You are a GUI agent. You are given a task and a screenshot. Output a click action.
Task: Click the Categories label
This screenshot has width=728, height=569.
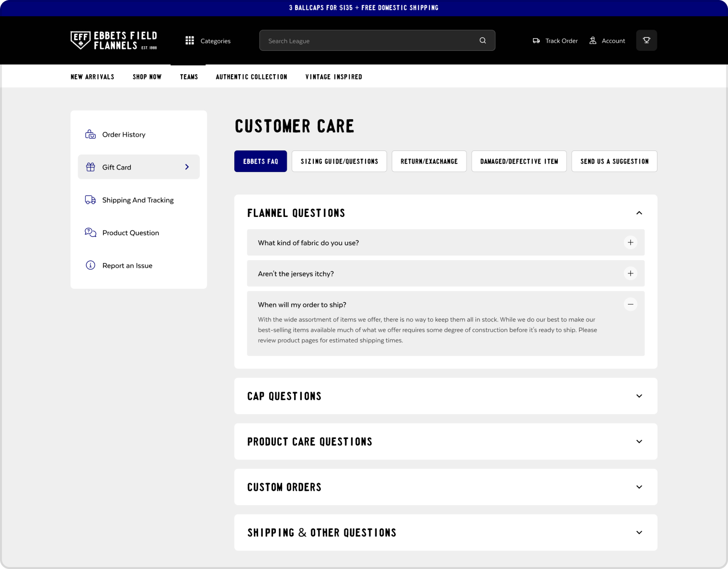(x=216, y=41)
